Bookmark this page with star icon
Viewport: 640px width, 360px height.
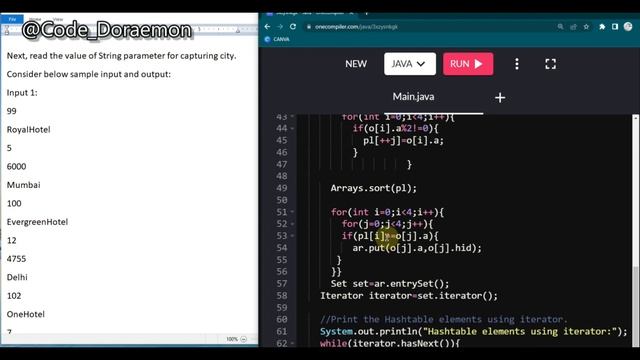point(586,27)
